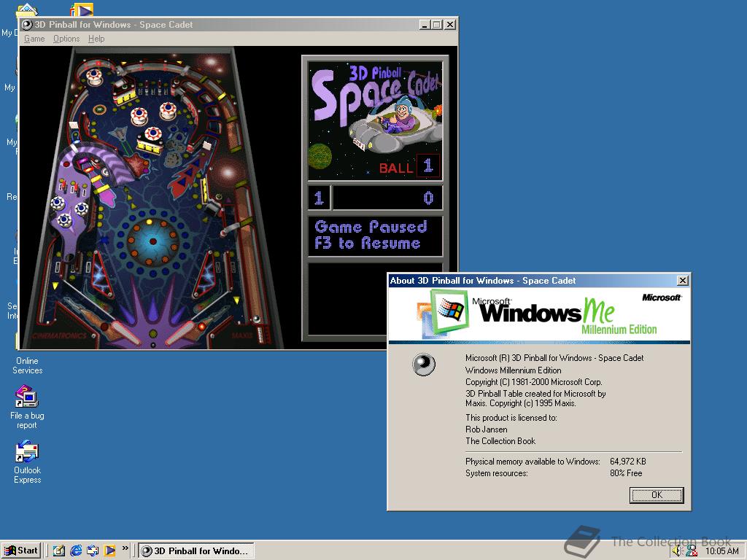
Task: Open the Help menu in 3D Pinball
Action: 96,39
